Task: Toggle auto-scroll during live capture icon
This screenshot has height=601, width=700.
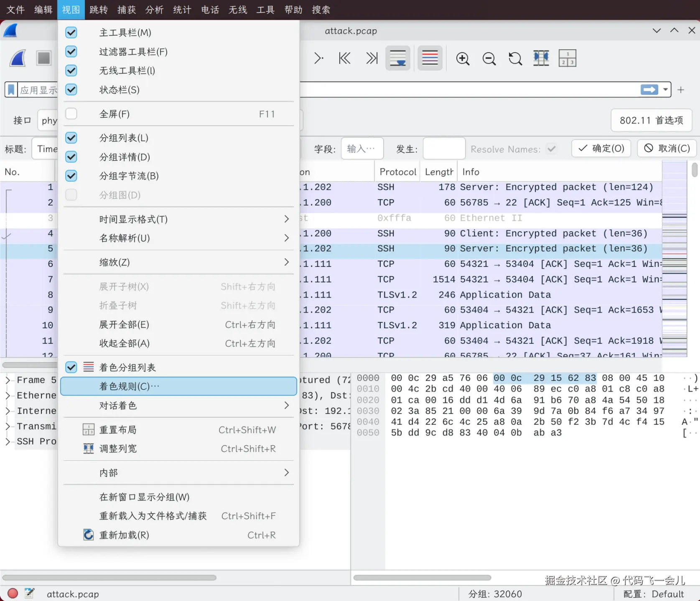Action: point(398,58)
